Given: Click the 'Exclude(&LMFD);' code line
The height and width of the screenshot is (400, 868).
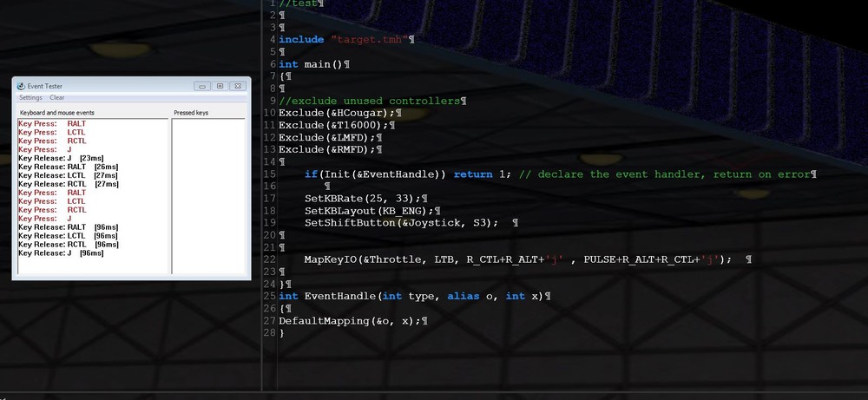Looking at the screenshot, I should [x=328, y=137].
